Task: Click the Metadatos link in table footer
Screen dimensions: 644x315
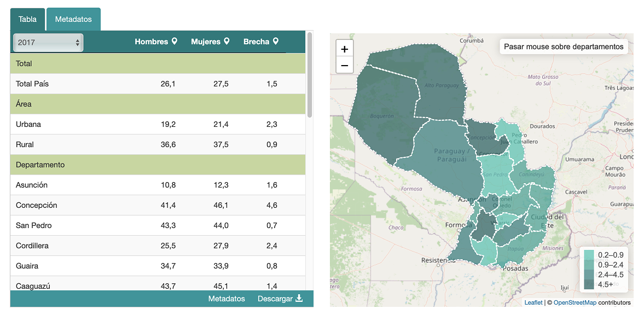Action: (x=227, y=299)
